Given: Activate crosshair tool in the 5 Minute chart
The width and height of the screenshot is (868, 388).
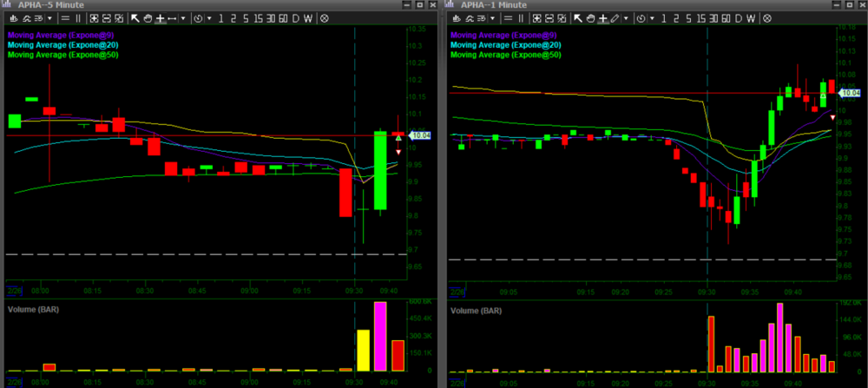Looking at the screenshot, I should 160,17.
